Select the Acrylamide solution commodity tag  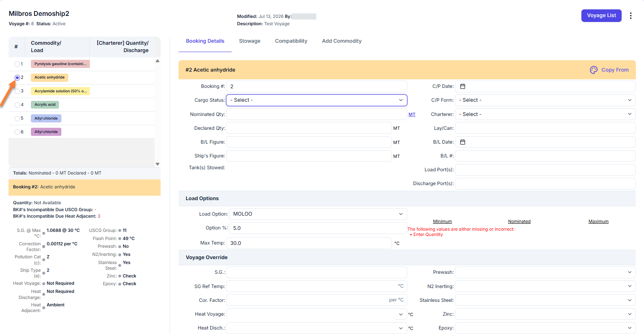pos(60,91)
